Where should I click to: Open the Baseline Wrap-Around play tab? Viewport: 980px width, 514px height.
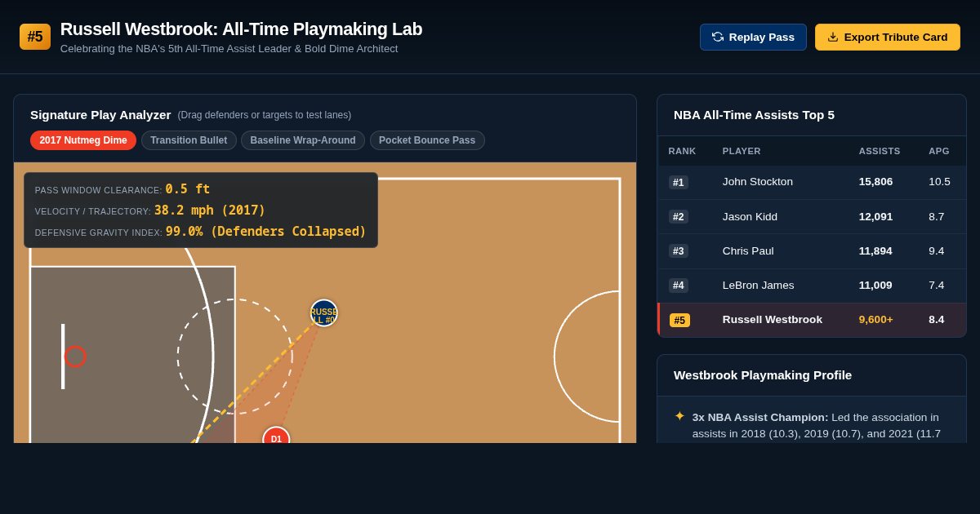(x=303, y=140)
